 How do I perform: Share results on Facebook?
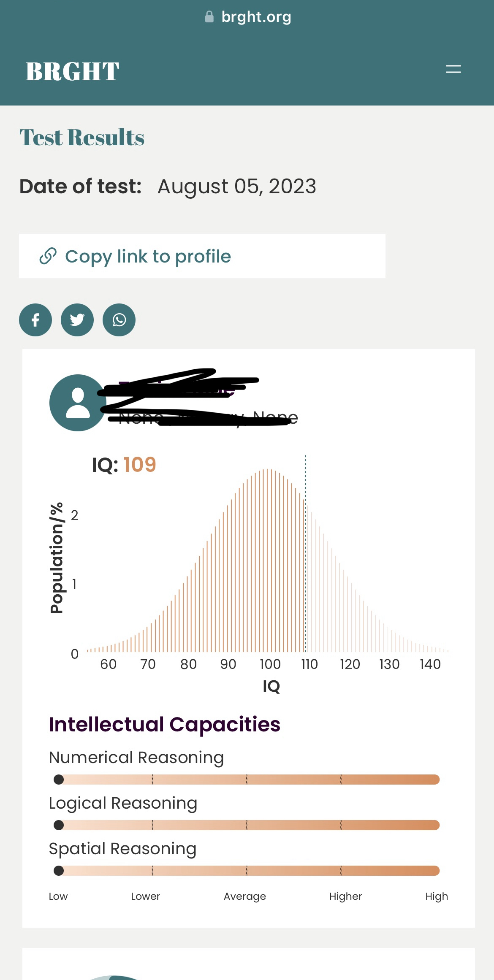click(x=35, y=320)
